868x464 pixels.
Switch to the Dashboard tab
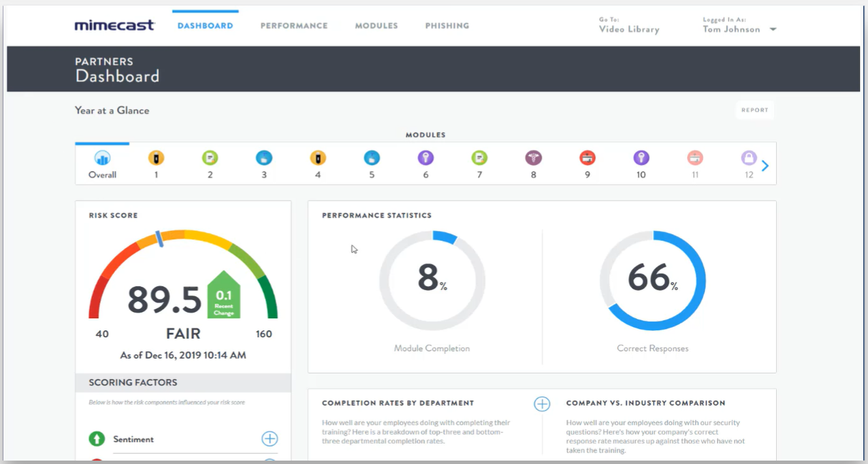pos(205,26)
